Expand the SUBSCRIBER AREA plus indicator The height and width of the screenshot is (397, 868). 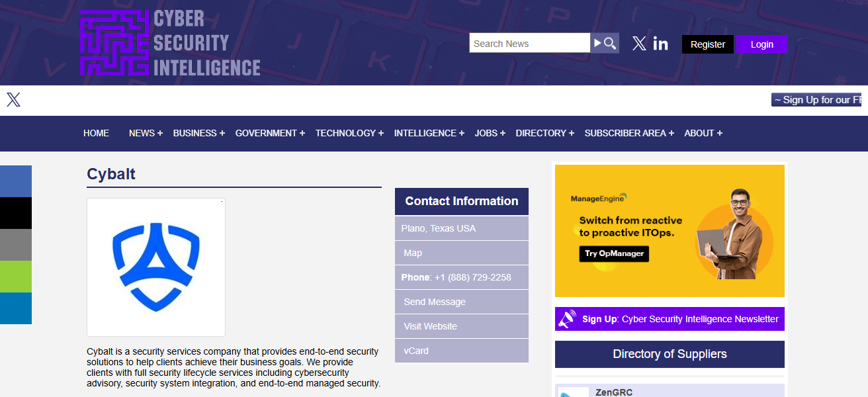pyautogui.click(x=672, y=134)
